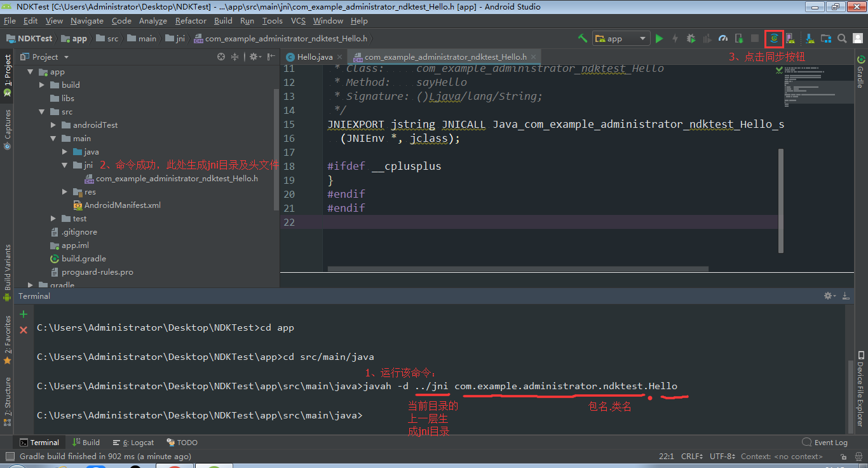Start Debug app with bug icon
This screenshot has width=868, height=468.
691,38
